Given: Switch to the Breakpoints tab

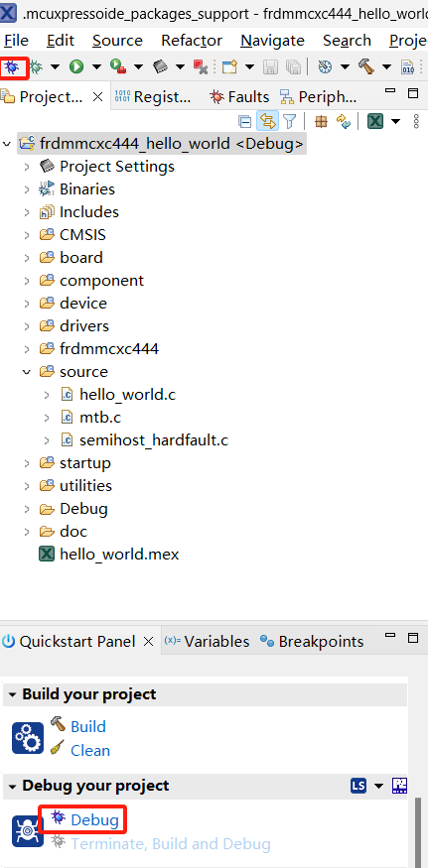Looking at the screenshot, I should coord(312,641).
